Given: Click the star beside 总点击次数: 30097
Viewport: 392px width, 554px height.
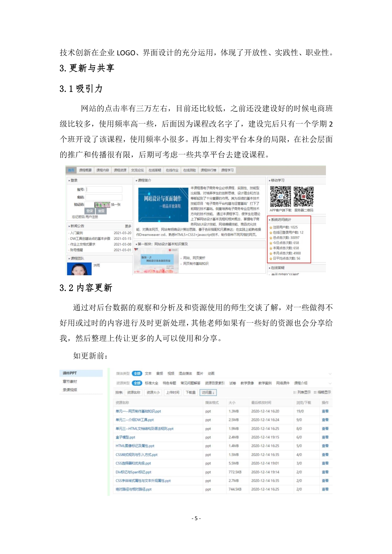Looking at the screenshot, I should pyautogui.click(x=271, y=238).
